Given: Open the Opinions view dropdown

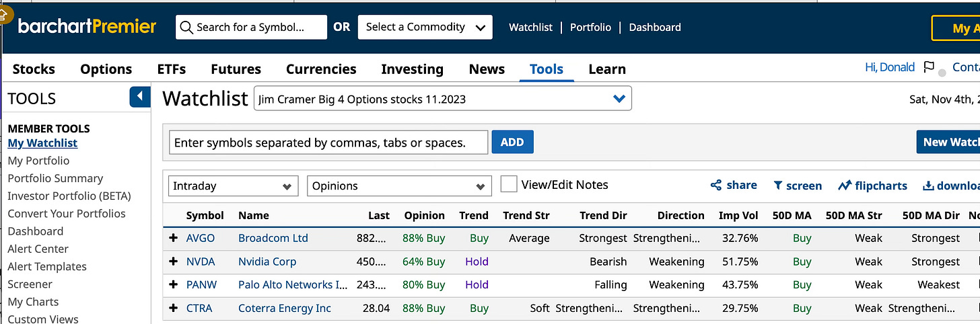Looking at the screenshot, I should pos(399,186).
